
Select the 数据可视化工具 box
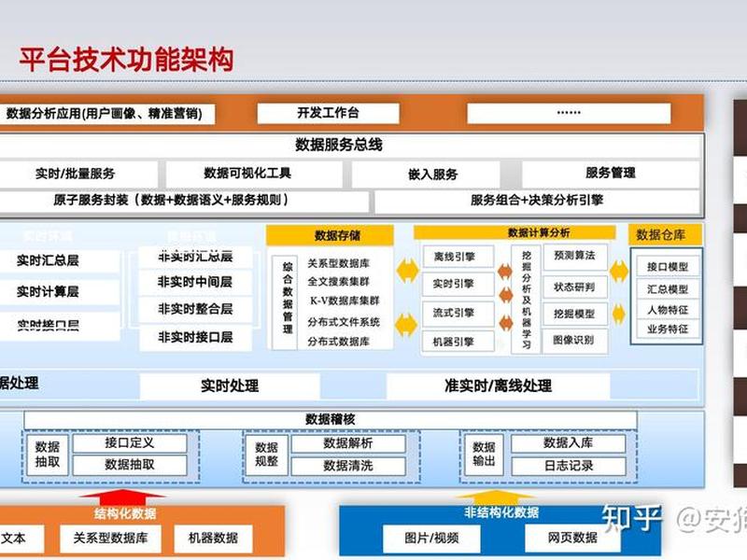[253, 174]
